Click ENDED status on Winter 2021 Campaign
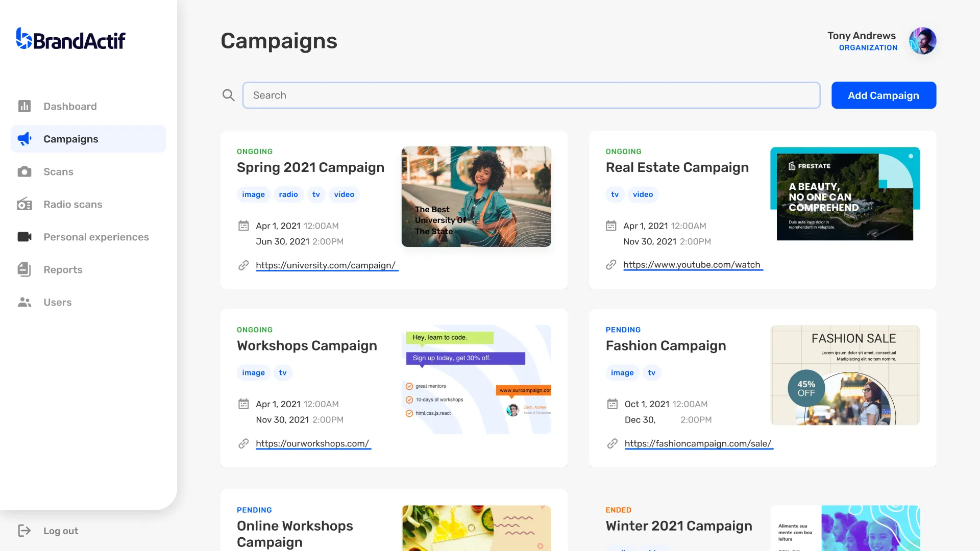The image size is (980, 551). [619, 510]
